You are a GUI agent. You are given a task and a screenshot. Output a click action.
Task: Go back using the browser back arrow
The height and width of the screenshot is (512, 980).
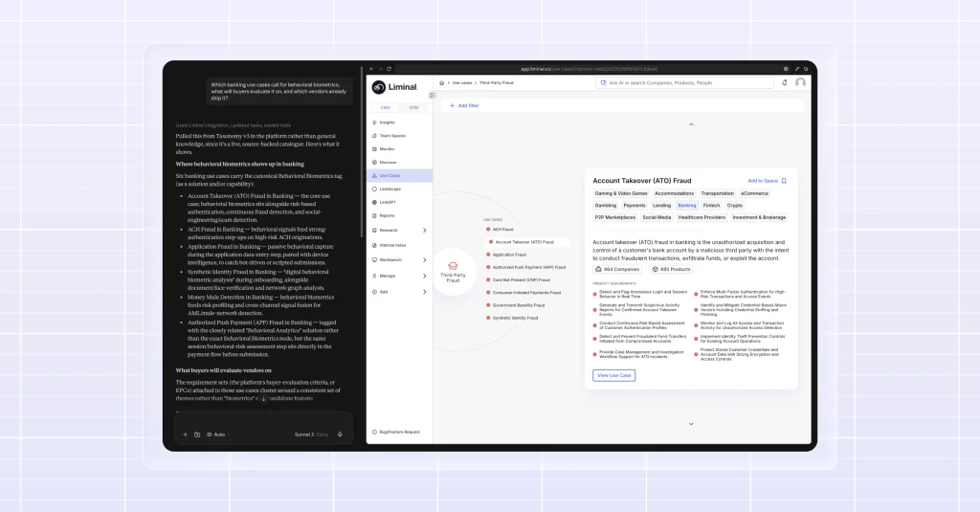[x=371, y=69]
